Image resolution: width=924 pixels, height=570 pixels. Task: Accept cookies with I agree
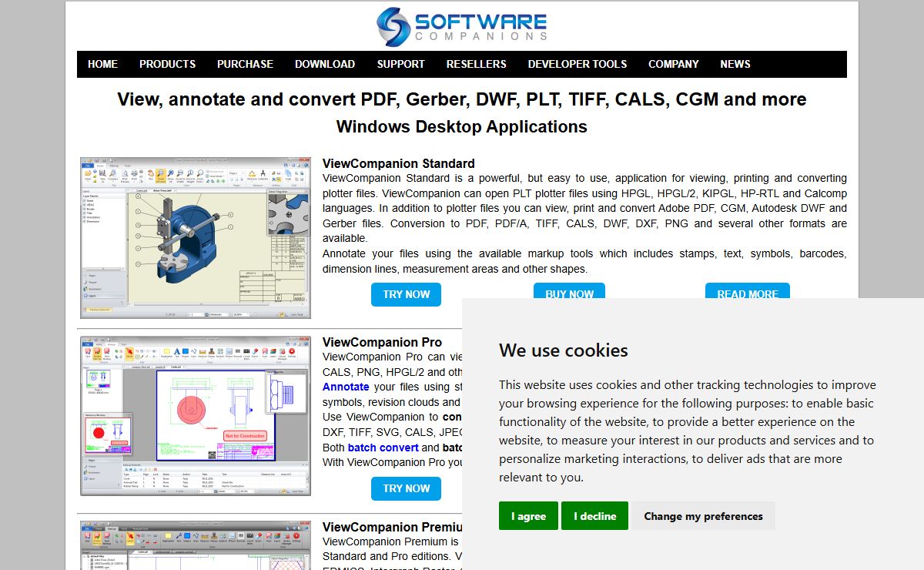coord(528,516)
